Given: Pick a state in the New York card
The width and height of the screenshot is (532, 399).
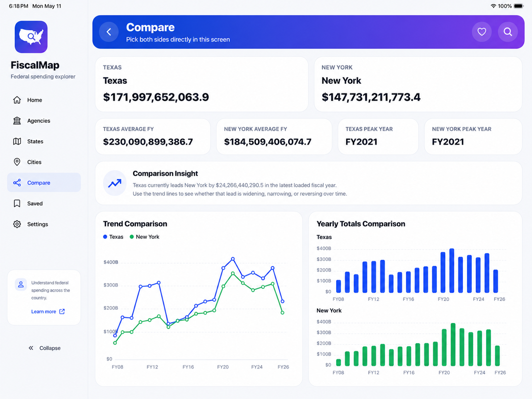Looking at the screenshot, I should pyautogui.click(x=418, y=84).
